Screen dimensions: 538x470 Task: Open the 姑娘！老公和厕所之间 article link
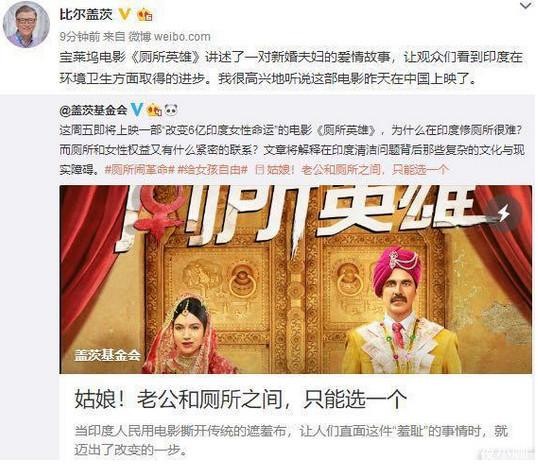pyautogui.click(x=351, y=169)
